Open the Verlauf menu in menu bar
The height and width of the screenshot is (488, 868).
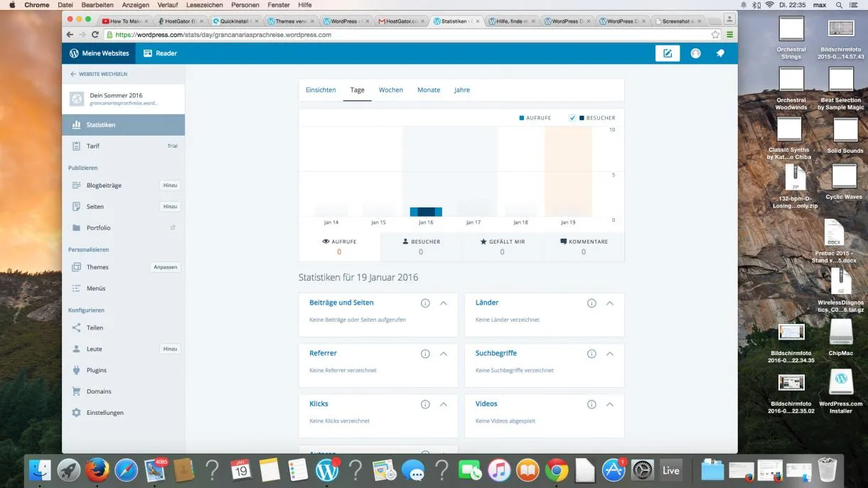(168, 5)
